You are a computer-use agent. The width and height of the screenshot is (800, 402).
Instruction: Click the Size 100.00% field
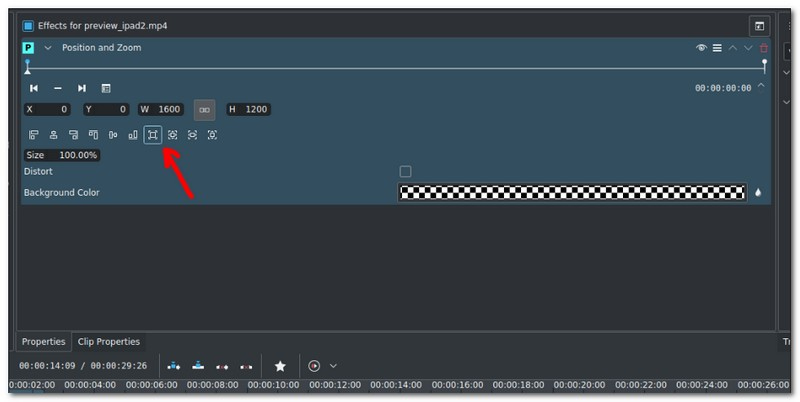click(x=62, y=155)
